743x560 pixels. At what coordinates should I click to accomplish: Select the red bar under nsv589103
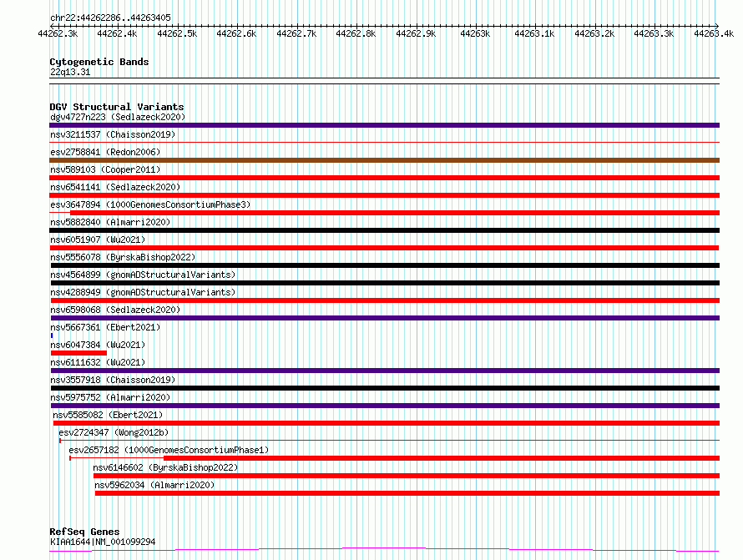[x=384, y=178]
